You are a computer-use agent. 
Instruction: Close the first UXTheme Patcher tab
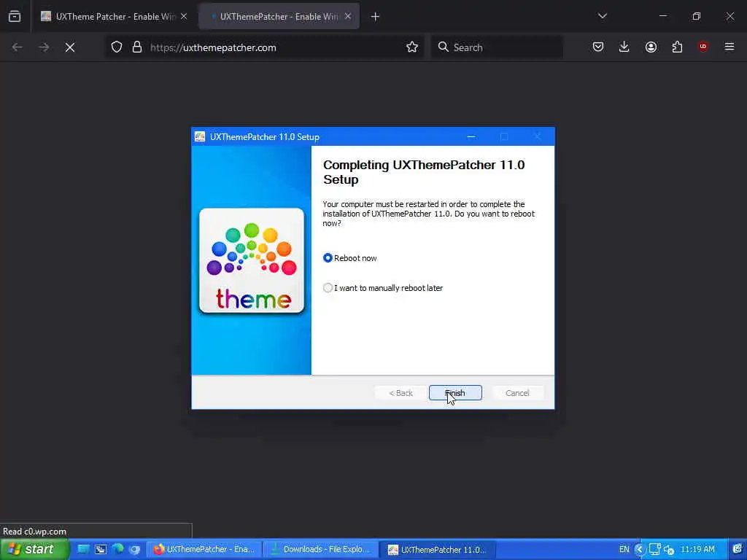click(x=184, y=17)
